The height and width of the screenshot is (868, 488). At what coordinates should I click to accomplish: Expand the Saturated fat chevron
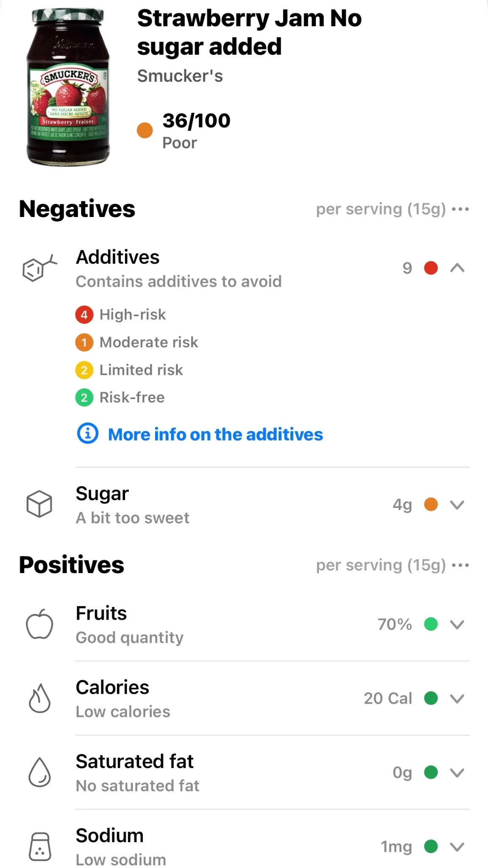click(x=457, y=773)
